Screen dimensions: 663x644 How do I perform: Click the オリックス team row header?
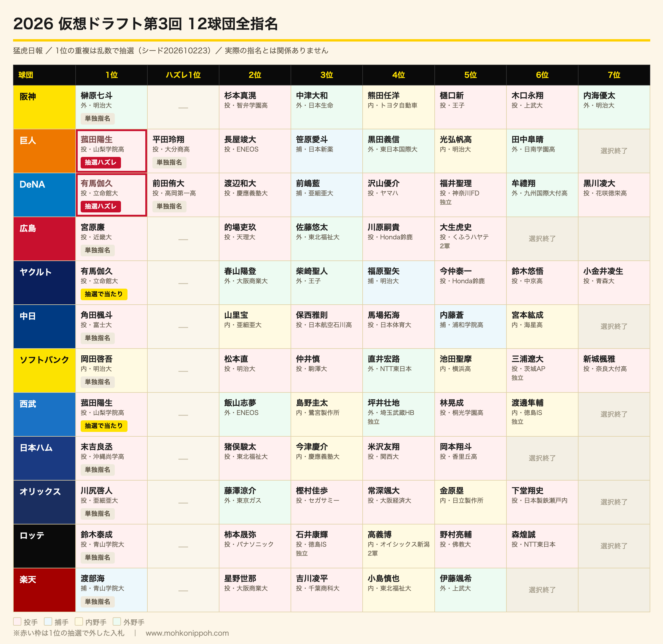coord(44,502)
